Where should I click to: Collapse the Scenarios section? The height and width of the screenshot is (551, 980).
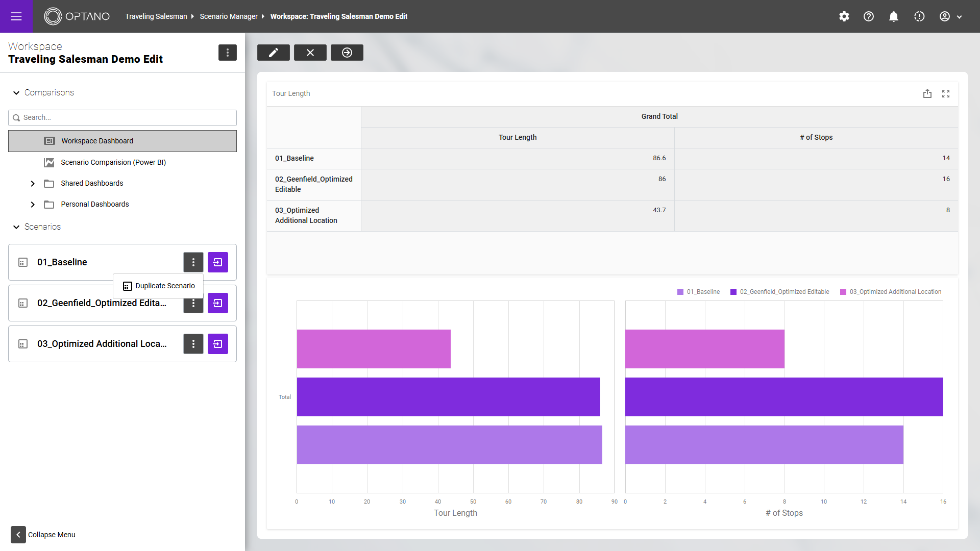coord(16,227)
